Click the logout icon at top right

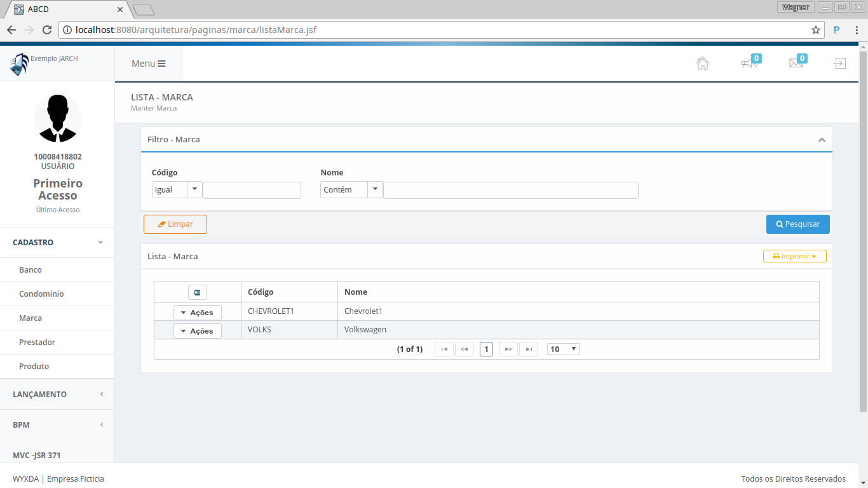[839, 64]
